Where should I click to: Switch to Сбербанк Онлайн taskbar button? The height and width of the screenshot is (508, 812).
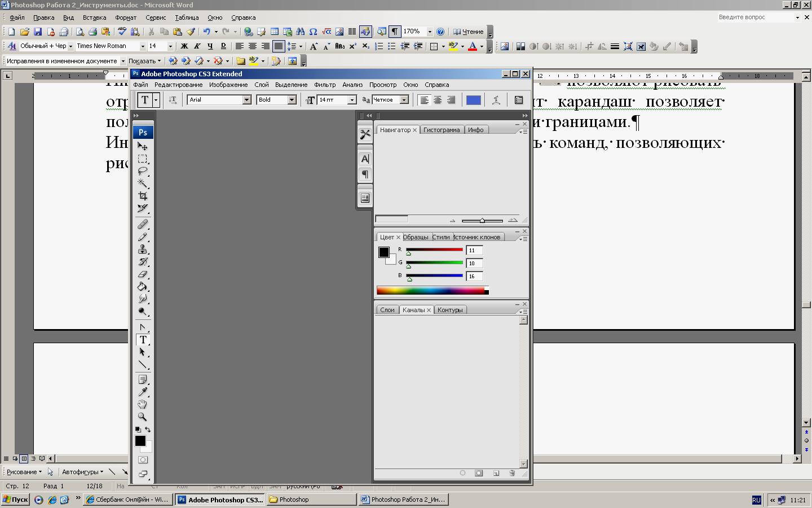[127, 500]
